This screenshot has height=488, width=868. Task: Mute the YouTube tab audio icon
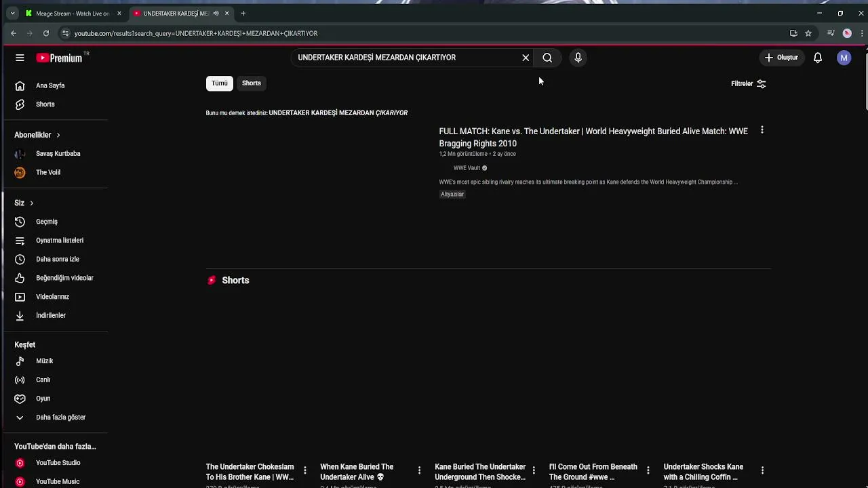point(216,14)
